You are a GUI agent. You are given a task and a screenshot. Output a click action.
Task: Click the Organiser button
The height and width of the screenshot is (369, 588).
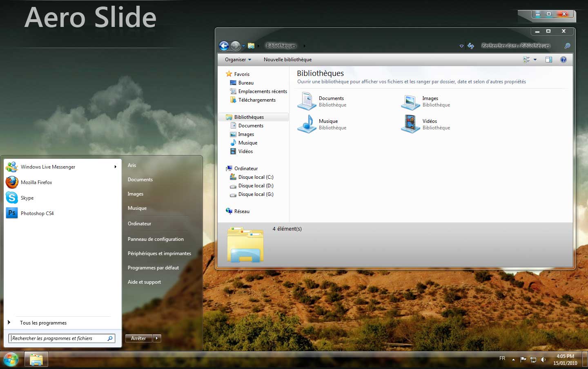coord(237,60)
